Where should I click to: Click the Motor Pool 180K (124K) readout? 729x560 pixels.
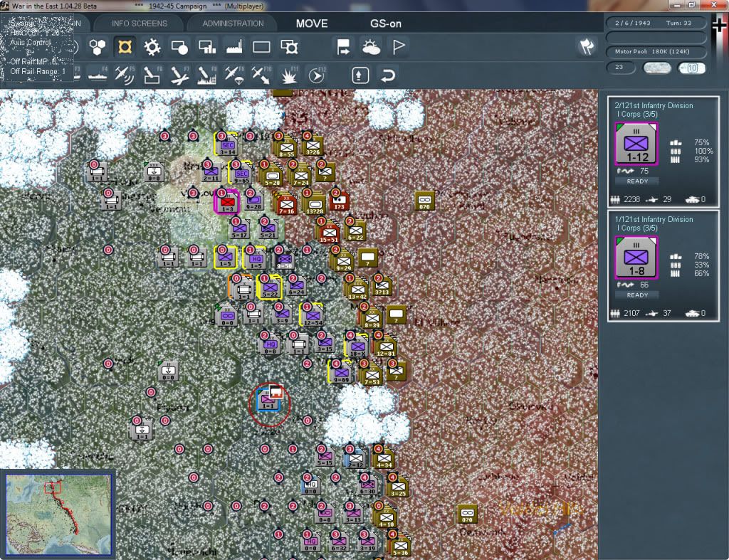coord(656,51)
